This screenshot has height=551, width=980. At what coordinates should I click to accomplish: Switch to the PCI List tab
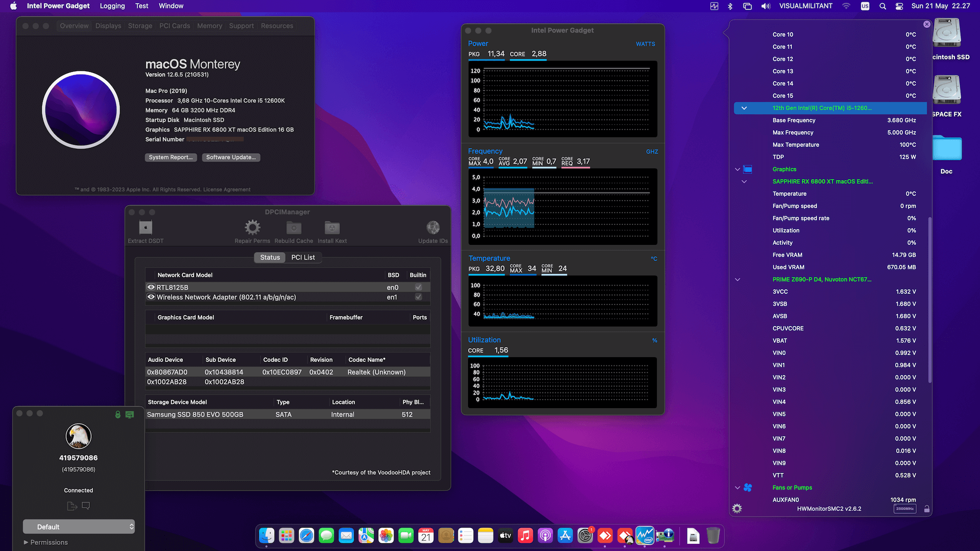coord(303,258)
